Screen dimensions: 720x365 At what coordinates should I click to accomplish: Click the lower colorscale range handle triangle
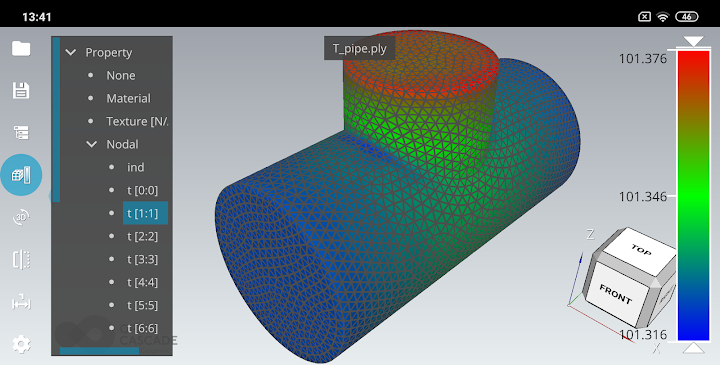coord(693,348)
